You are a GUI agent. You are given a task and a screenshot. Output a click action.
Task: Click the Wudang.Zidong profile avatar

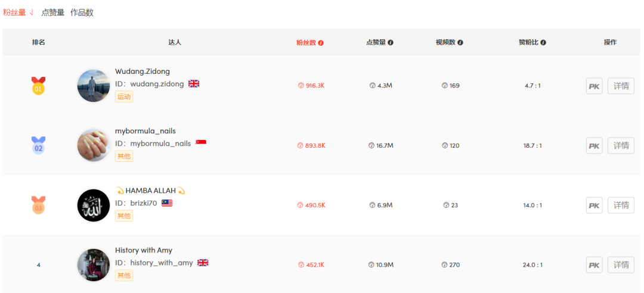click(x=94, y=86)
